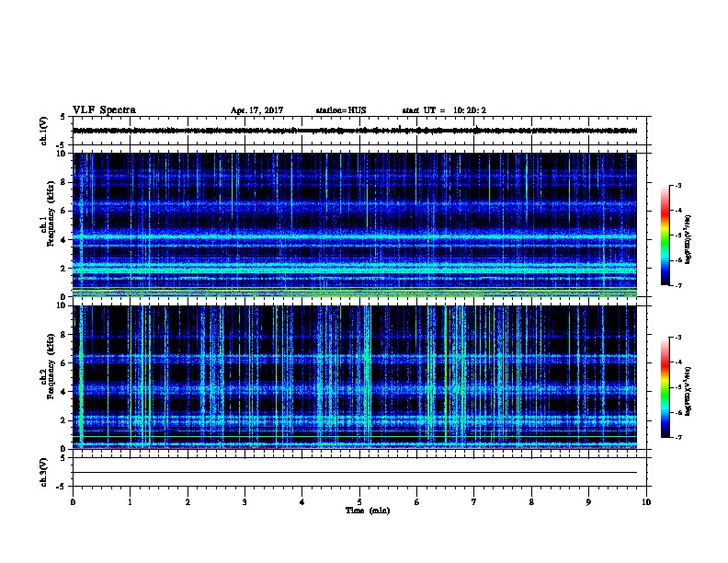This screenshot has height=563, width=728.
Task: Click the time axis tick label "3"
Action: click(245, 501)
